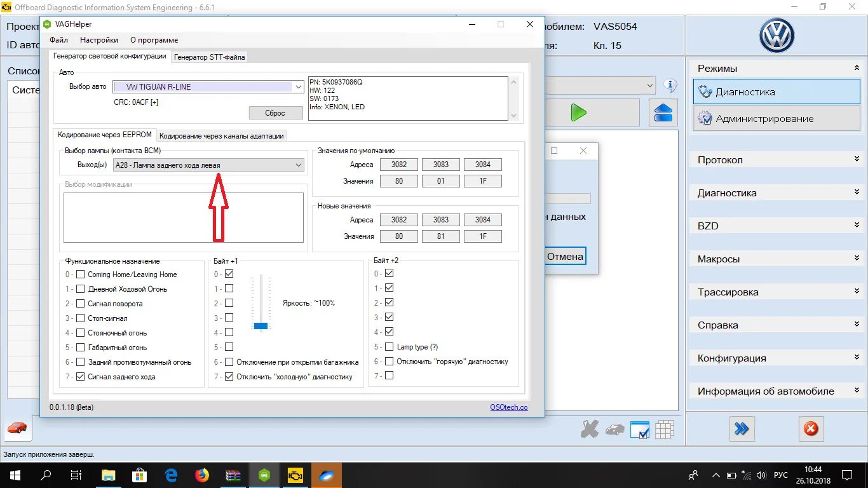The width and height of the screenshot is (868, 488).
Task: Switch to Генератор STT-файла tab
Action: point(209,57)
